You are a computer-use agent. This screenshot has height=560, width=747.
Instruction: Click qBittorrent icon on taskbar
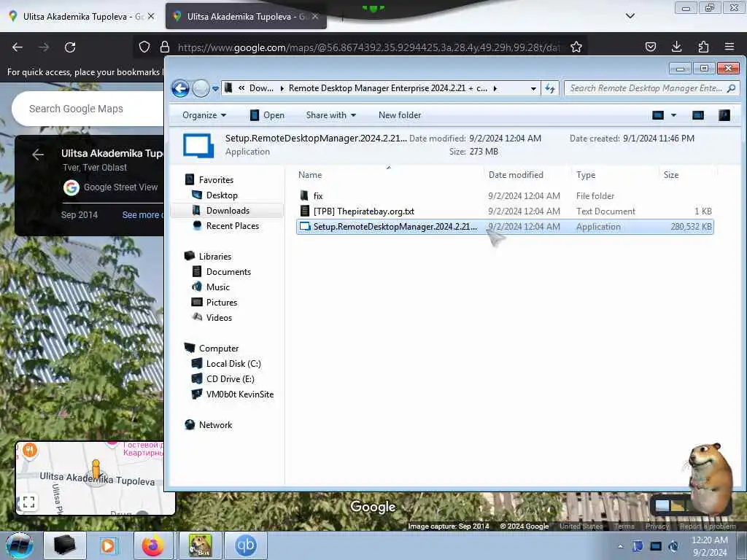click(x=245, y=545)
